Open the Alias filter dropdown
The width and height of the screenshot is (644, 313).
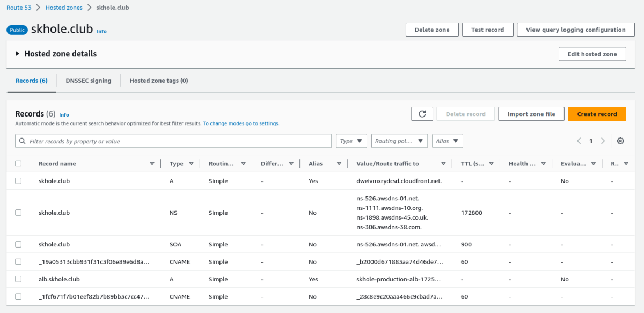coord(448,141)
